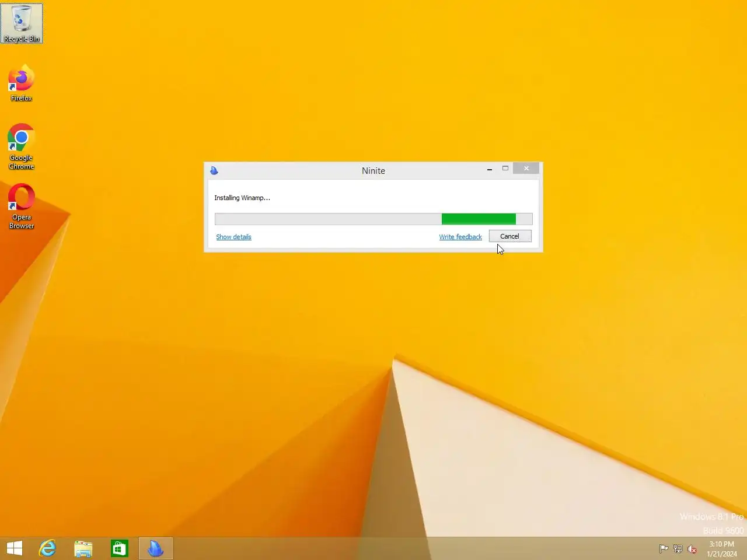The image size is (747, 560).
Task: Minimize the Ninite window
Action: [490, 169]
